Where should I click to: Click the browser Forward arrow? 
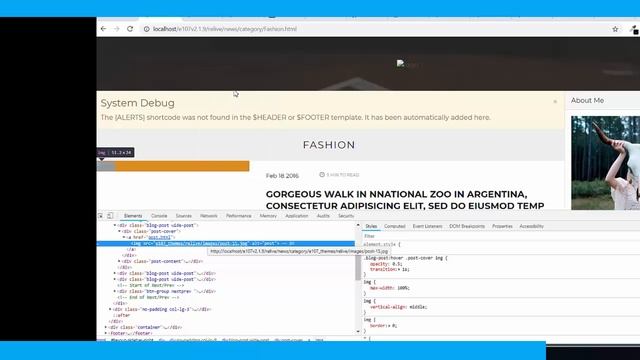[x=117, y=29]
